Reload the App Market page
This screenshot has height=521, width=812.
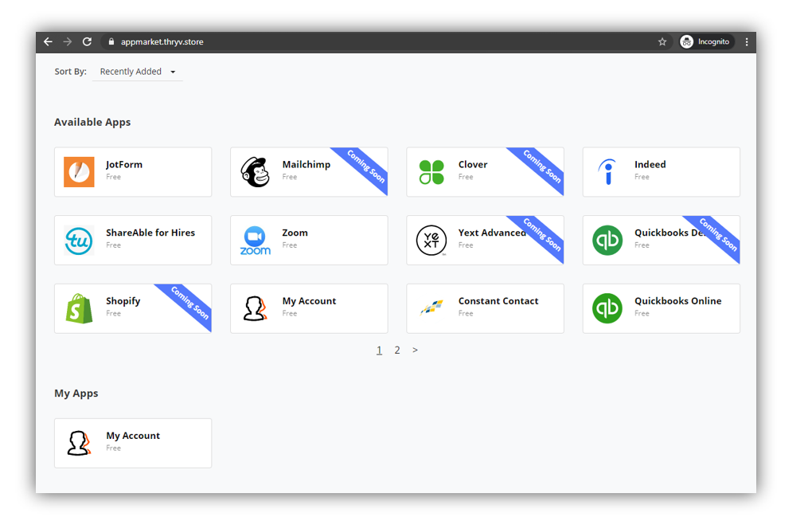coord(87,41)
